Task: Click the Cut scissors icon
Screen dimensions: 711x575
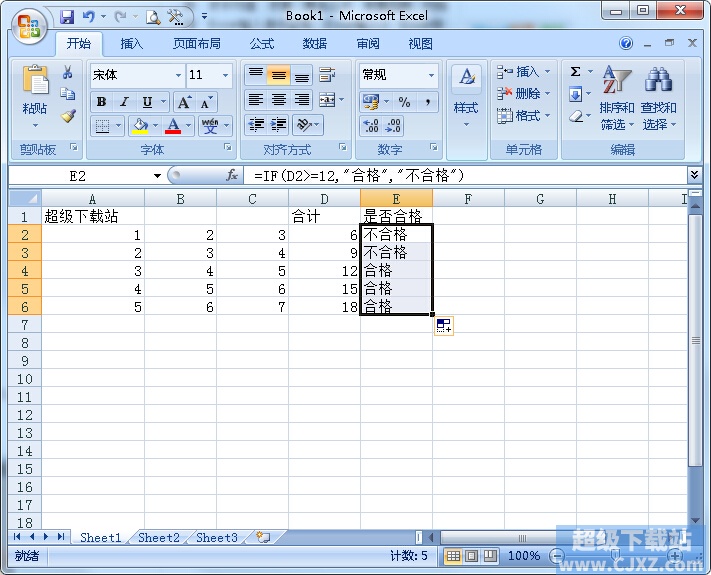Action: coord(68,72)
